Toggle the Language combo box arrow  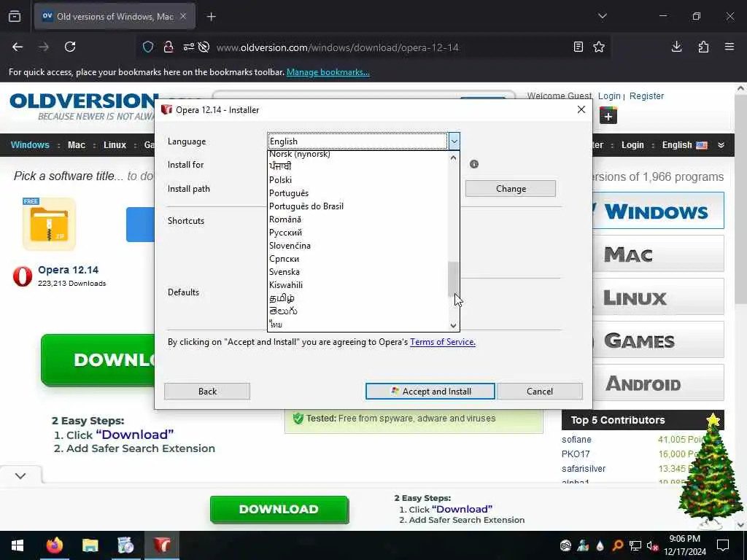pyautogui.click(x=454, y=141)
